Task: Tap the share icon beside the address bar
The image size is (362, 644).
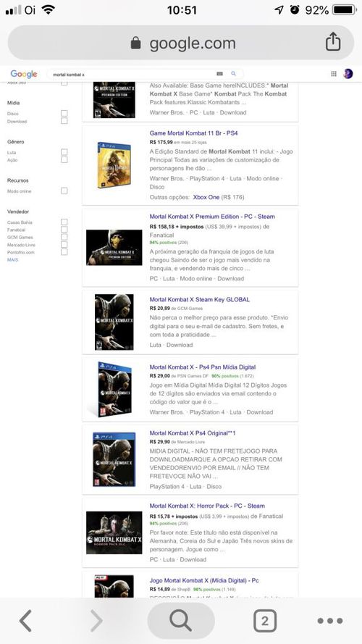Action: [333, 41]
